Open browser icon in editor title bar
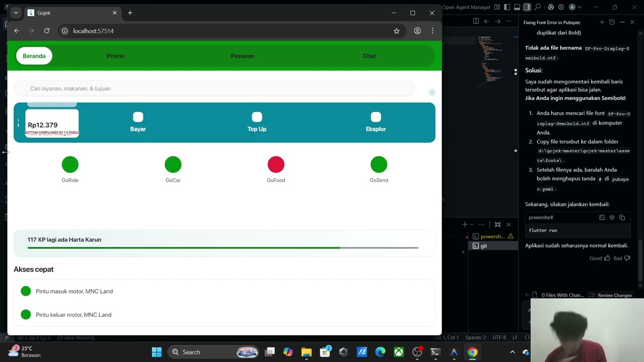Image resolution: width=644 pixels, height=362 pixels. (551, 7)
